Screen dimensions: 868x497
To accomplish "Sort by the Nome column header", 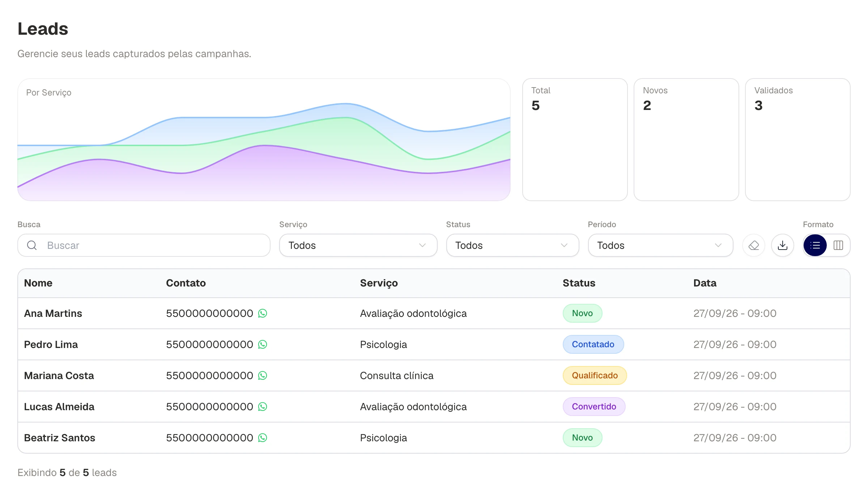I will [38, 283].
